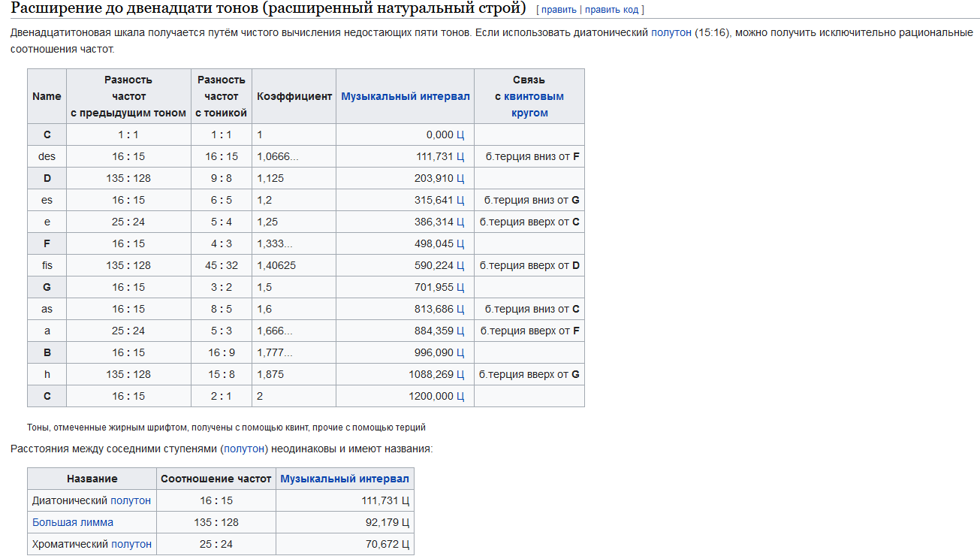This screenshot has height=559, width=980.
Task: Click the 'Название' column header
Action: (92, 479)
